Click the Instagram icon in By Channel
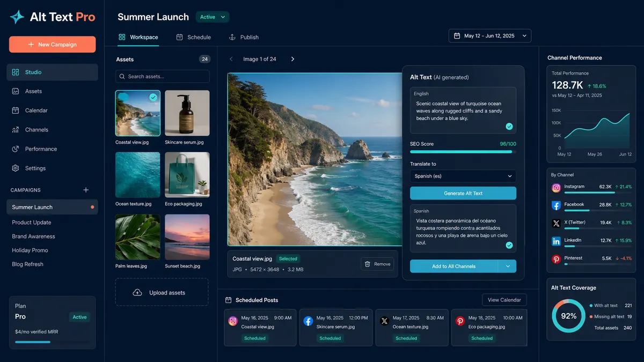The height and width of the screenshot is (362, 644). [x=557, y=188]
